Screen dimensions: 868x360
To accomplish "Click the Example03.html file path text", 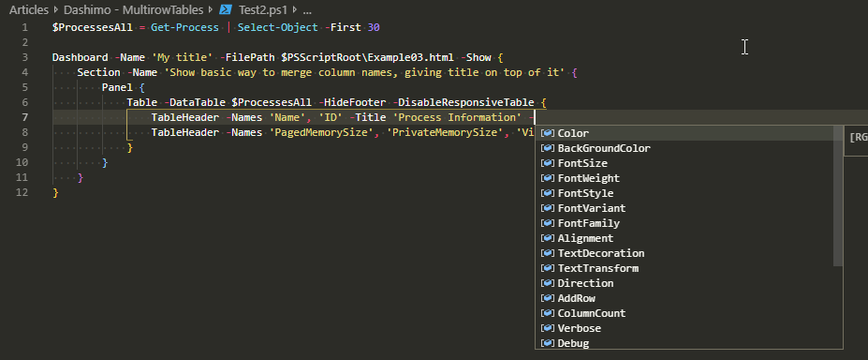I will click(412, 57).
